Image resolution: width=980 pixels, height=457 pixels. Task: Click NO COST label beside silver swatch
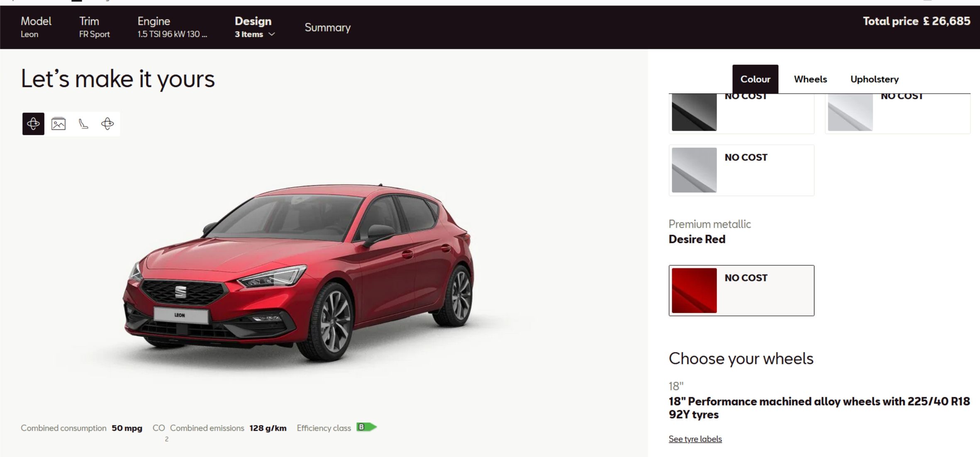point(746,158)
